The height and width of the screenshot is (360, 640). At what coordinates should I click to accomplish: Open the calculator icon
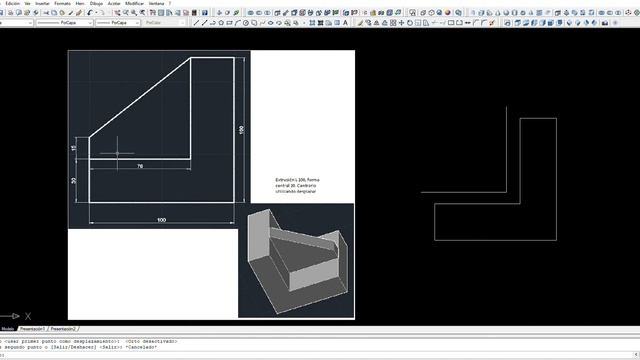194,13
